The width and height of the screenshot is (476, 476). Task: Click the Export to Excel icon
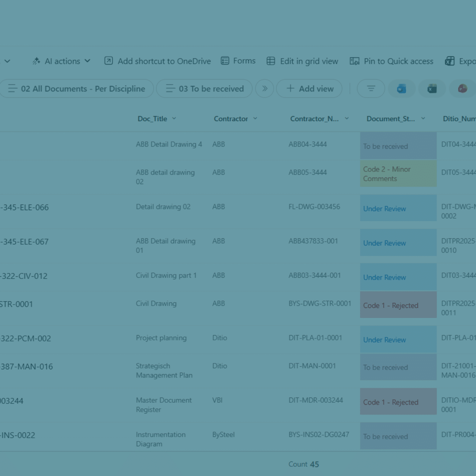tap(450, 61)
